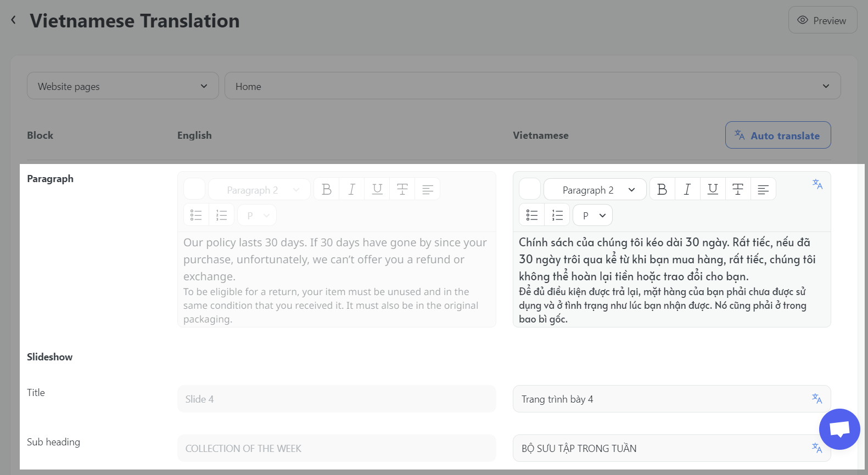
Task: Click the color swatch in the English editor
Action: [194, 189]
